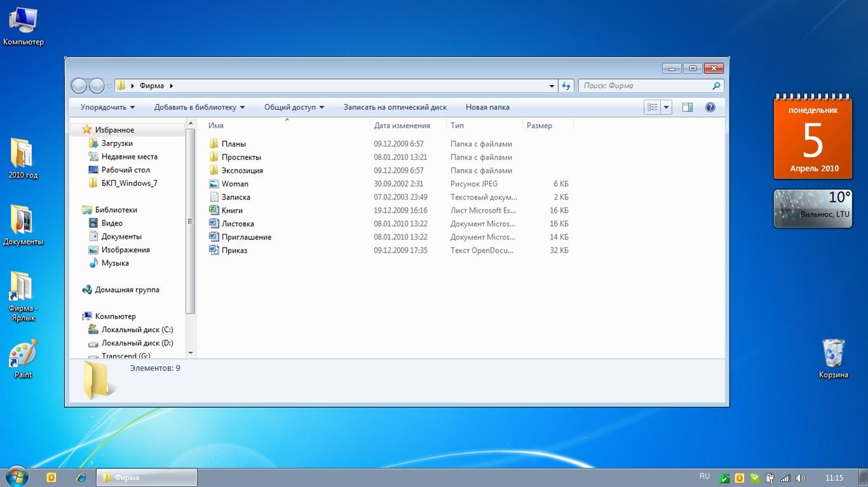Open the view options dropdown arrow

666,107
